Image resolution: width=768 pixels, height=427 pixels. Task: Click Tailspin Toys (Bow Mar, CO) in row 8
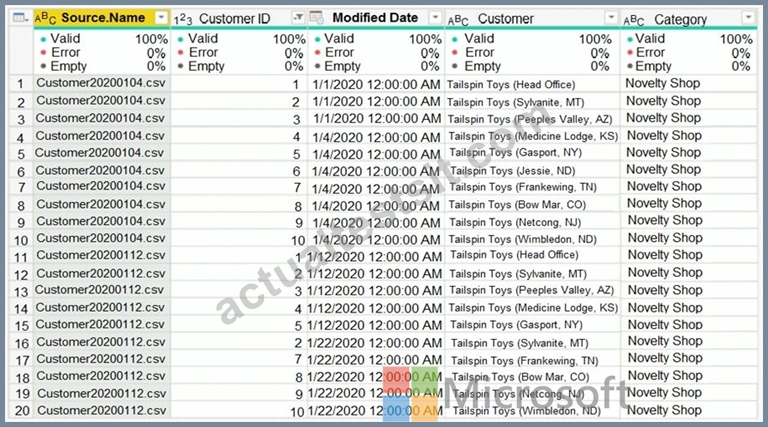click(517, 205)
